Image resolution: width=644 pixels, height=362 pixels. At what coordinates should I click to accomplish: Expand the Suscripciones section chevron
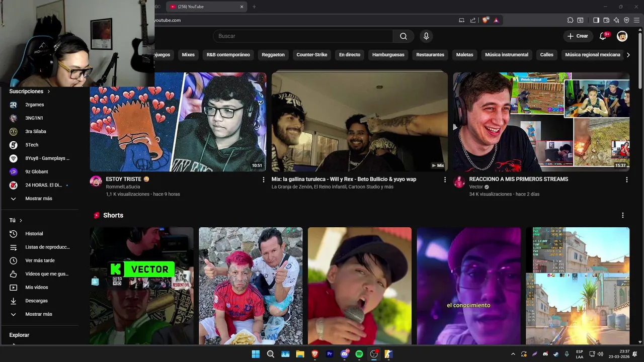pos(49,92)
